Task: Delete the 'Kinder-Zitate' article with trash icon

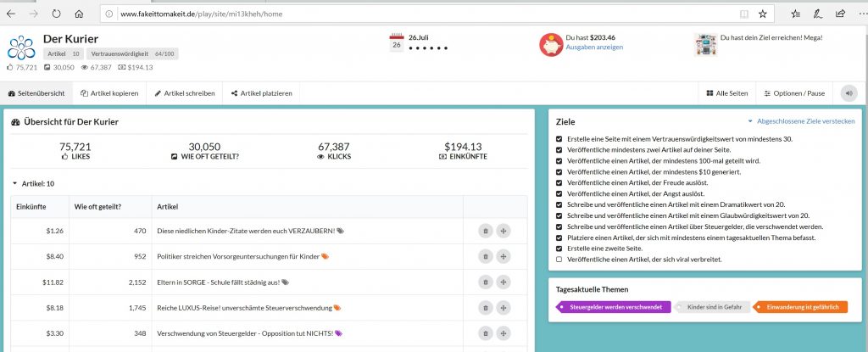Action: tap(485, 230)
